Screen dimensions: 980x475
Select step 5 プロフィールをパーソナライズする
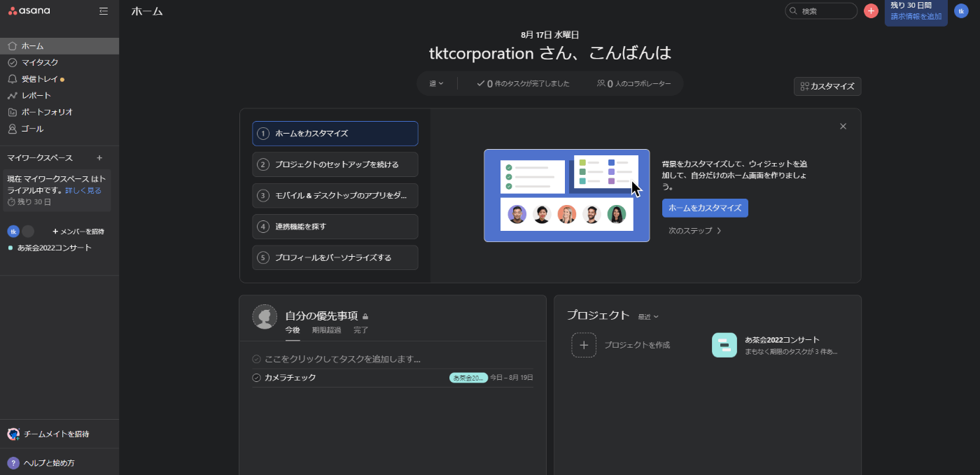point(335,257)
